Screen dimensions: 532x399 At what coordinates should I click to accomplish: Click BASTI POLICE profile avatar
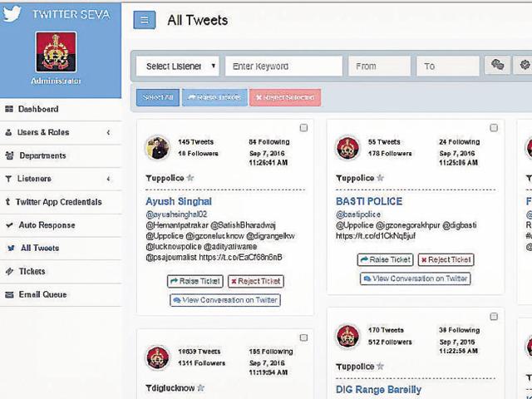(x=347, y=148)
